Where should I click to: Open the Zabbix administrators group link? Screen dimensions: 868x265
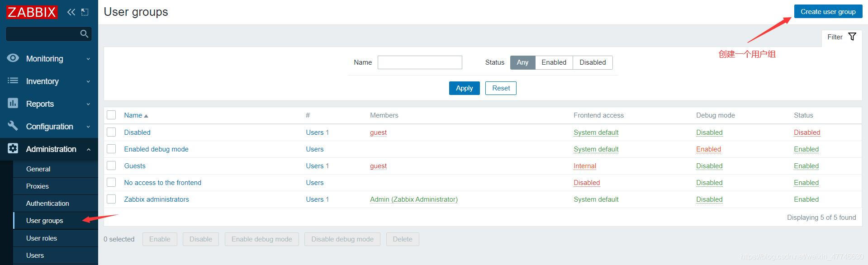point(157,199)
